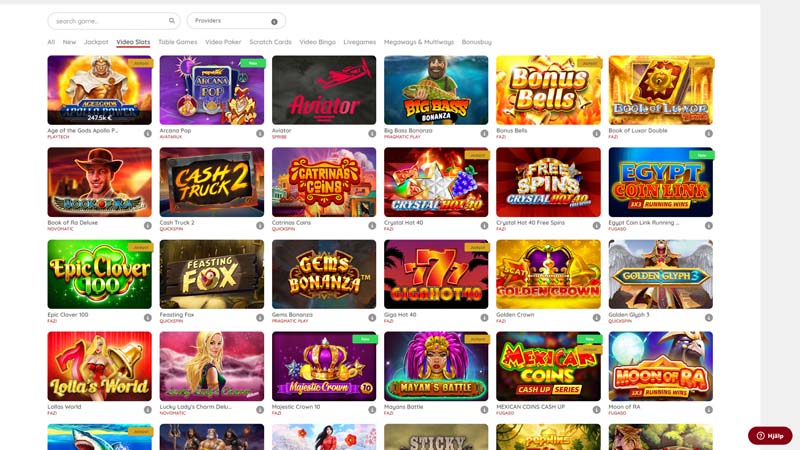Open the Mayan's Battle thumbnail

pyautogui.click(x=436, y=366)
